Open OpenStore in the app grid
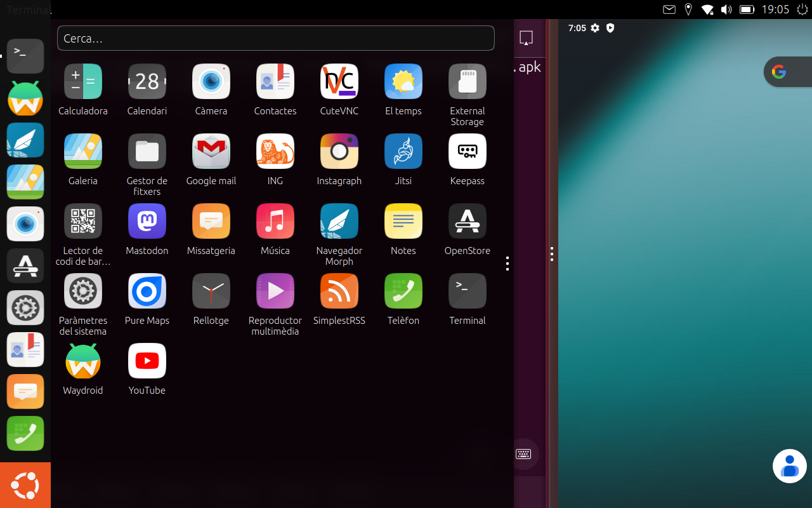The width and height of the screenshot is (812, 508). point(468,221)
